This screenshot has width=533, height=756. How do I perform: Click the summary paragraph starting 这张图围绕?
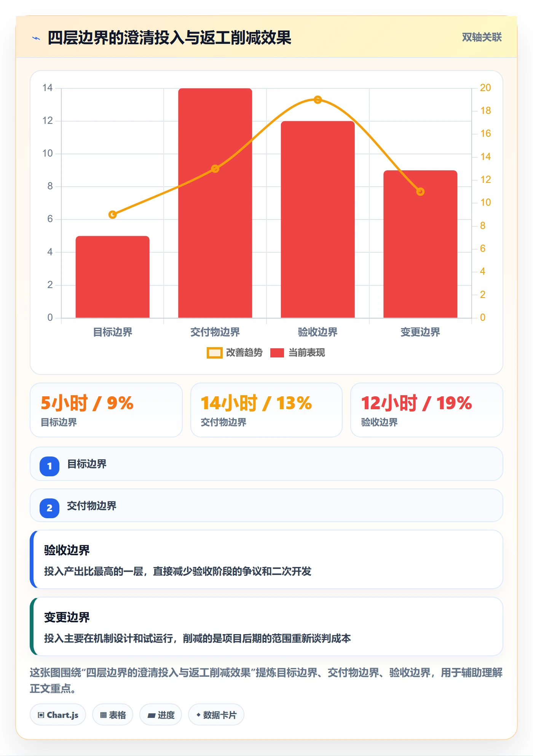tap(266, 681)
